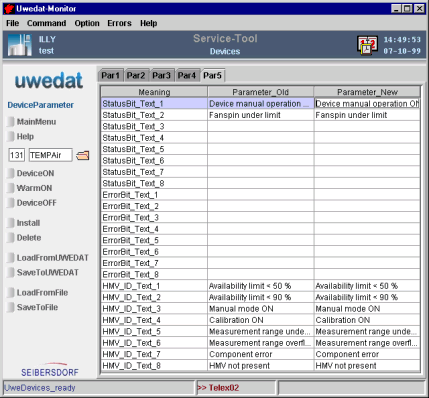429x398 pixels.
Task: Click the MainMenu sidebar button
Action: pyautogui.click(x=32, y=122)
